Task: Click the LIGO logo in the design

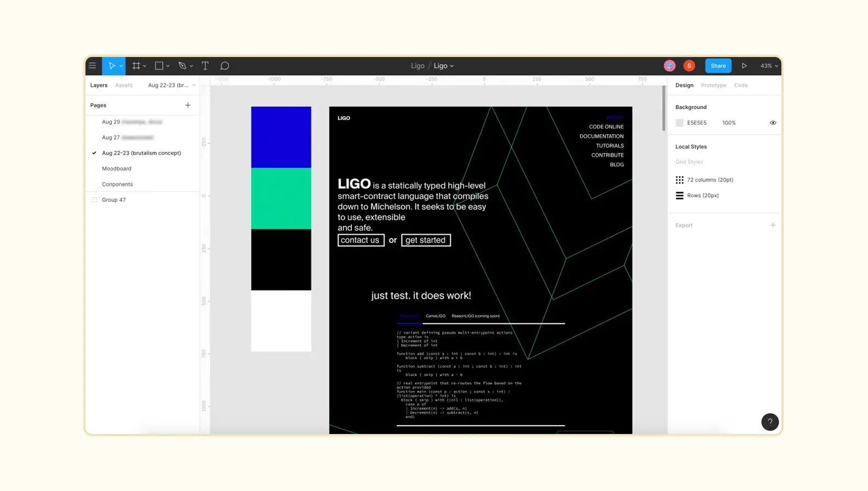Action: pos(344,118)
